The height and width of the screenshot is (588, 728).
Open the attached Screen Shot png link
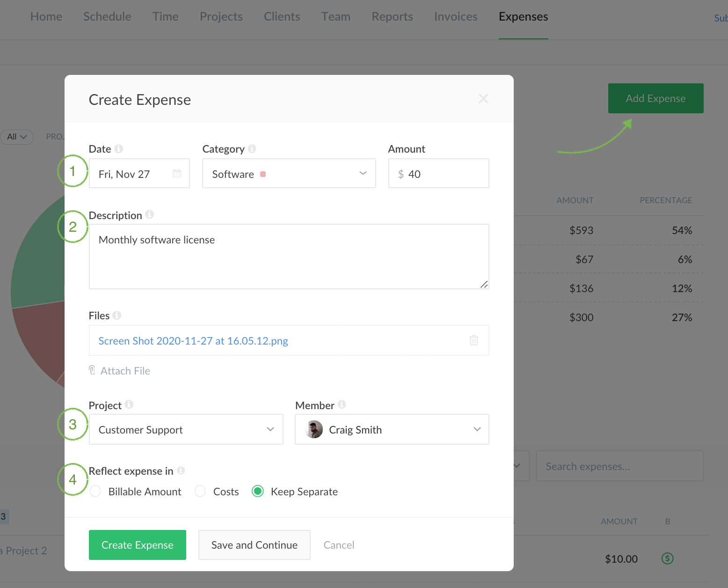coord(193,340)
